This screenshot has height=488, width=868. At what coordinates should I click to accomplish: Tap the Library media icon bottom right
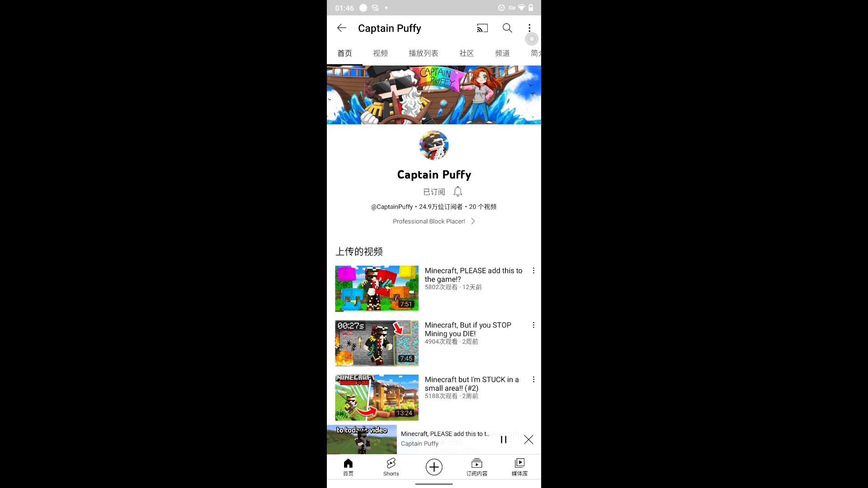click(519, 467)
